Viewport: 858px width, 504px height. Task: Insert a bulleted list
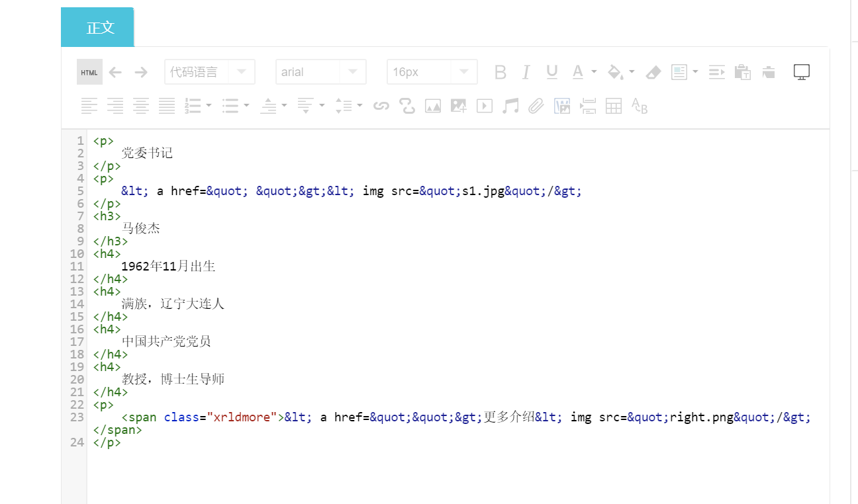pyautogui.click(x=230, y=105)
